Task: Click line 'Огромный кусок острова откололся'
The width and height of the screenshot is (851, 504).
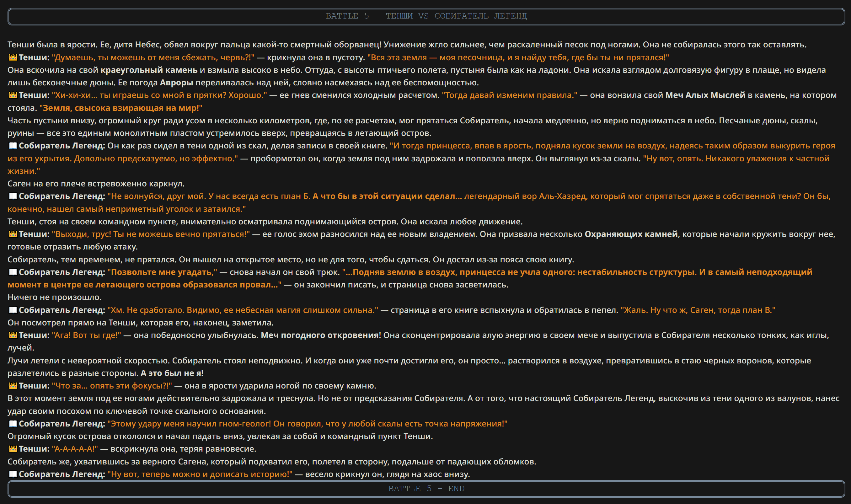Action: pyautogui.click(x=220, y=437)
